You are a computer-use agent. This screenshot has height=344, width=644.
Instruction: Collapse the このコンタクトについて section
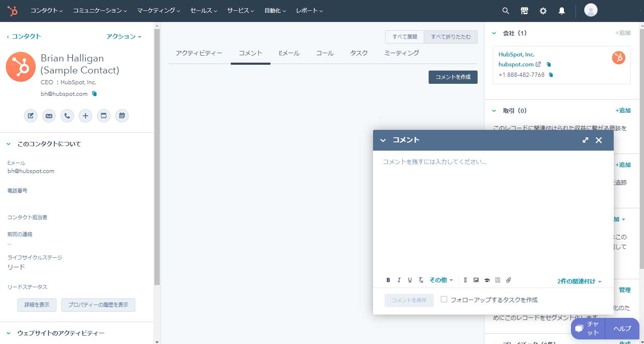(x=8, y=144)
